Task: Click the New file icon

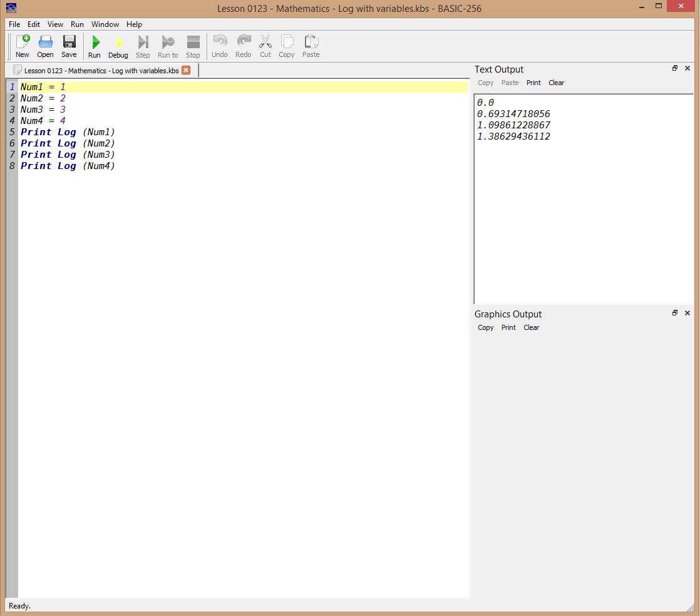Action: (22, 46)
